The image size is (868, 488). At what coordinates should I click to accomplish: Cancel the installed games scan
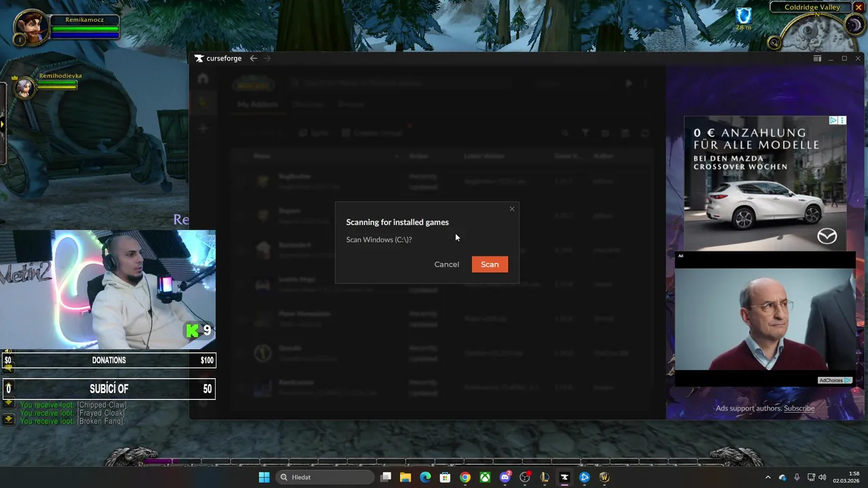[446, 264]
